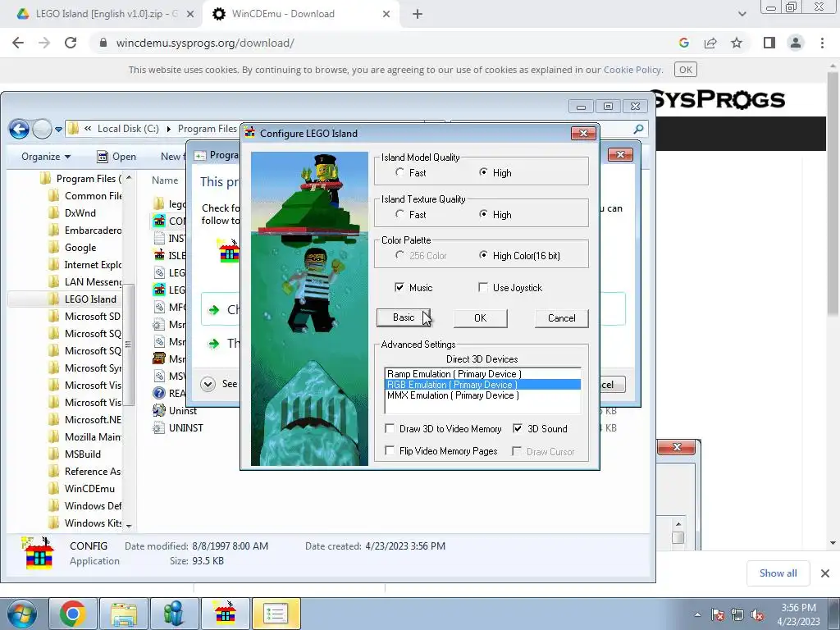This screenshot has height=630, width=840.
Task: Click the Name column header
Action: [164, 180]
